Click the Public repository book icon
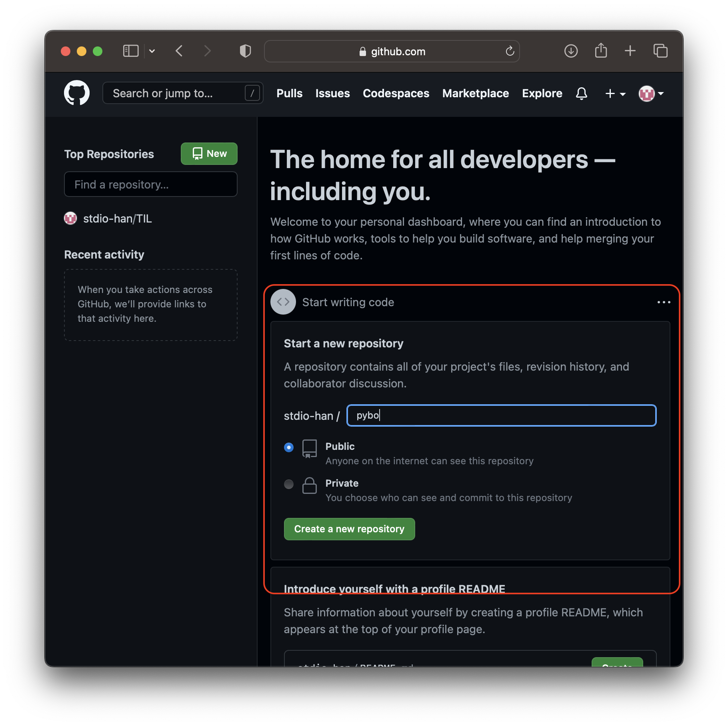Image resolution: width=728 pixels, height=726 pixels. pos(310,449)
